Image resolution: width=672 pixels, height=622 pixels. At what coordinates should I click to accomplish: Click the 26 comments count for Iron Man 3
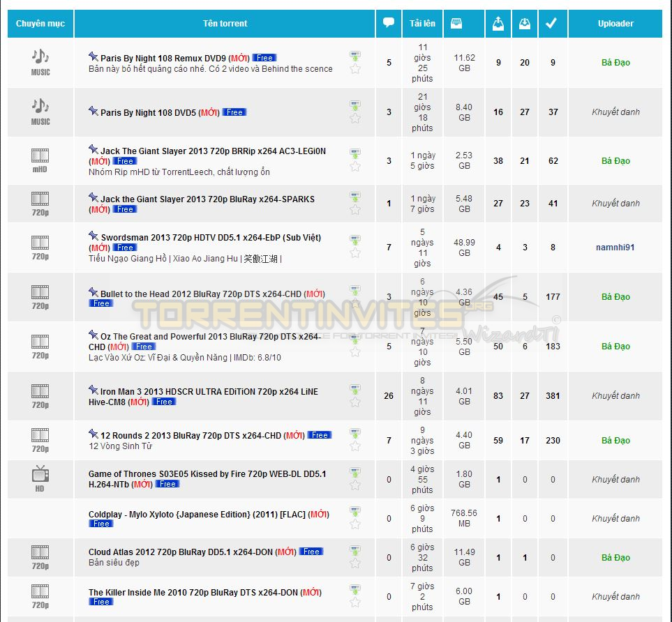tap(389, 396)
